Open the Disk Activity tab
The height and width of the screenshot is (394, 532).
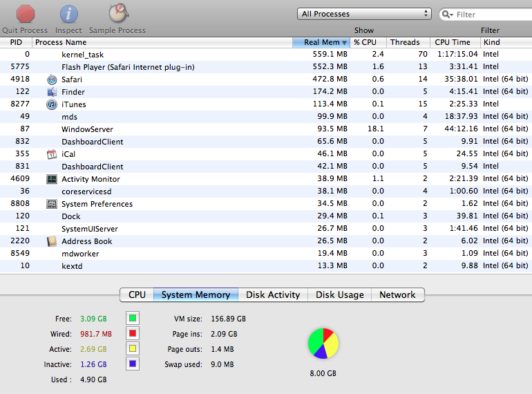[273, 294]
